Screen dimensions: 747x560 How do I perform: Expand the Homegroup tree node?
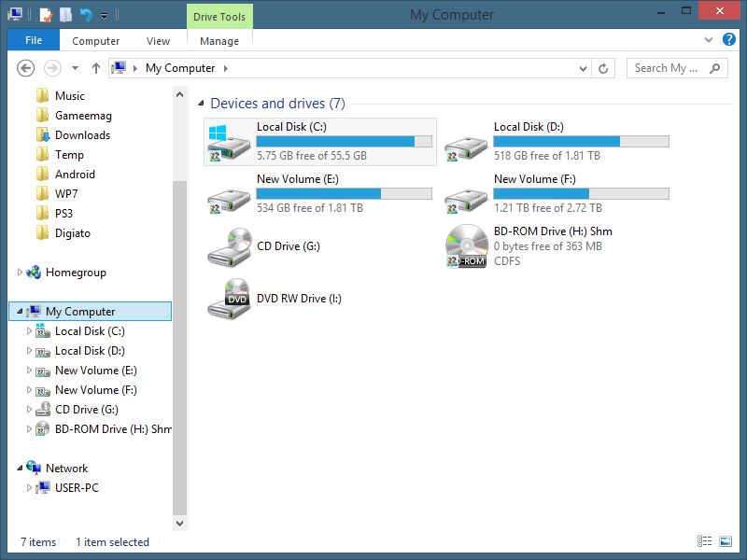tap(21, 273)
